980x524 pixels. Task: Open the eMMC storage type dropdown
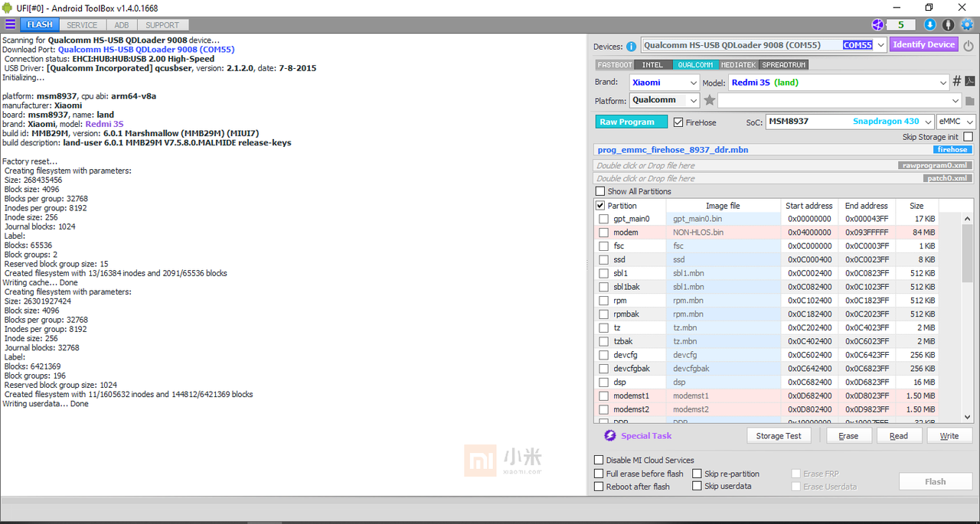tap(956, 122)
